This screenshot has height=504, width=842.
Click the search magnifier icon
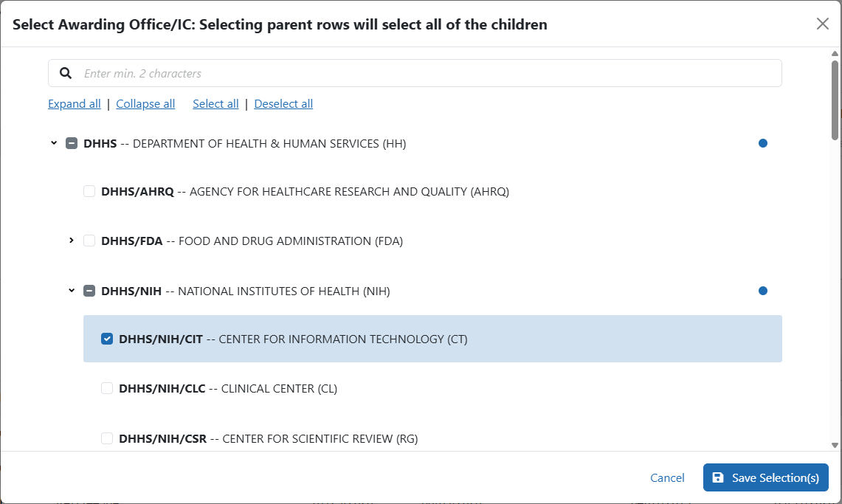[x=66, y=73]
